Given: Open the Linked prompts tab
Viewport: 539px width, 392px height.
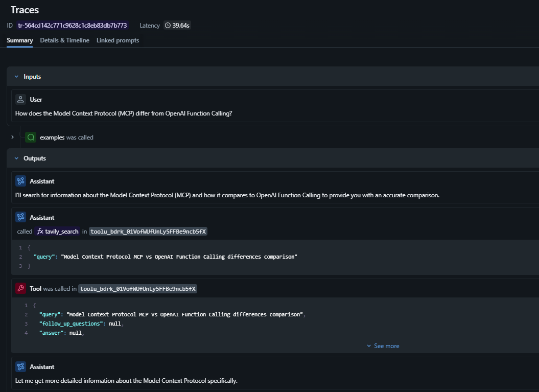Looking at the screenshot, I should click(x=118, y=40).
